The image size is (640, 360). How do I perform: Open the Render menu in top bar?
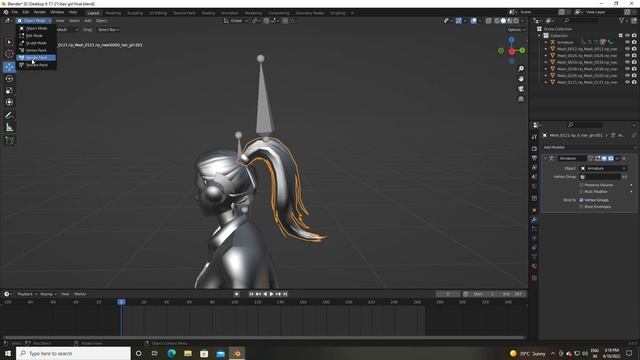pos(40,12)
